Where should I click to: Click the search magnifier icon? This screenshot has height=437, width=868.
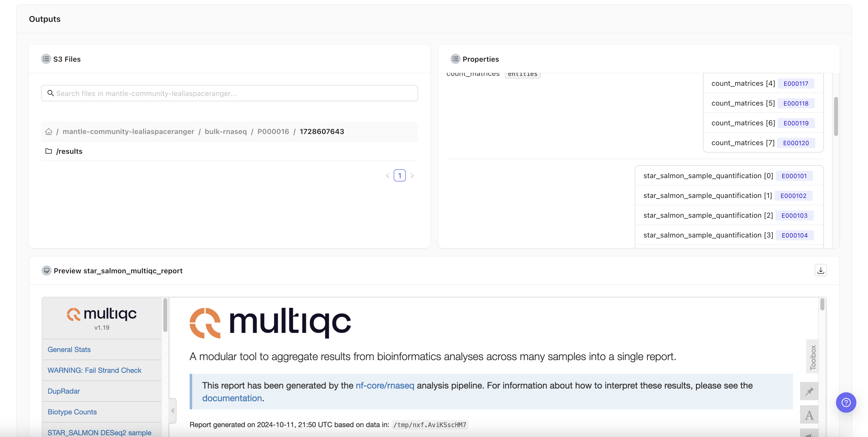pyautogui.click(x=50, y=93)
